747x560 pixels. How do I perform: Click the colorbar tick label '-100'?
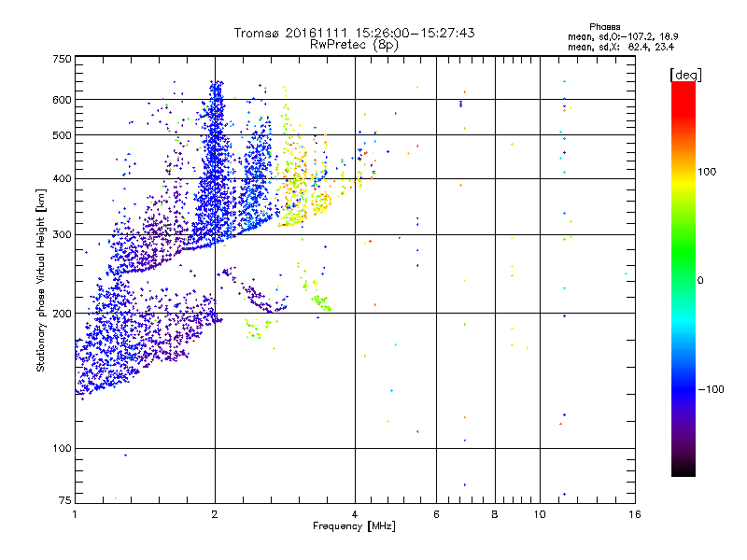(712, 389)
